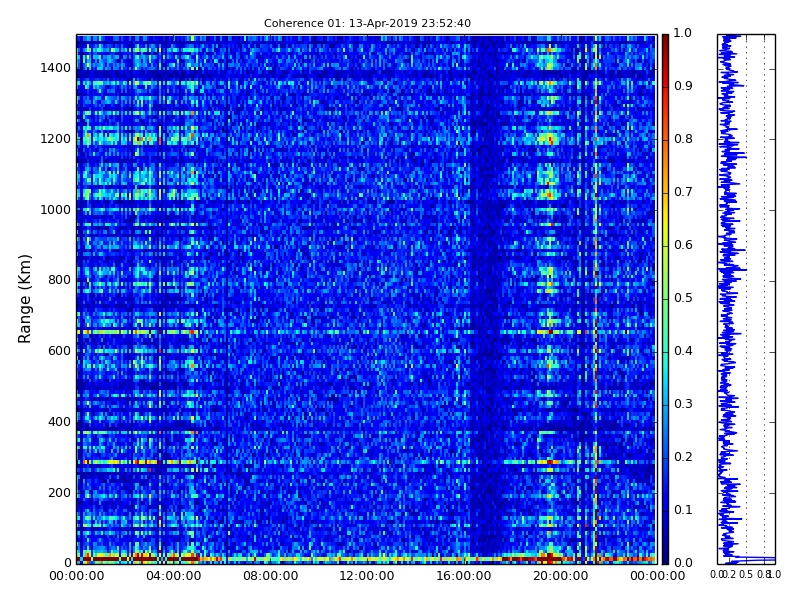Click the 0.6 colorbar tick label

tap(683, 245)
